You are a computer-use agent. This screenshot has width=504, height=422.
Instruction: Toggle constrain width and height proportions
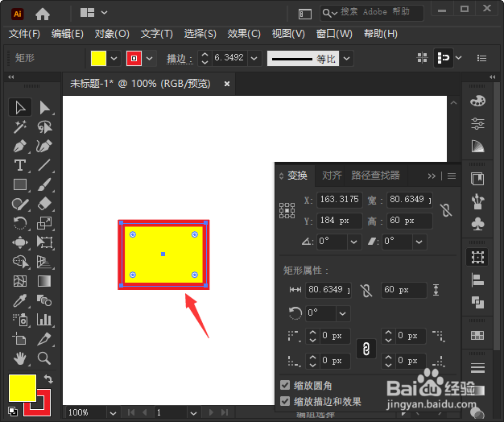click(x=446, y=210)
